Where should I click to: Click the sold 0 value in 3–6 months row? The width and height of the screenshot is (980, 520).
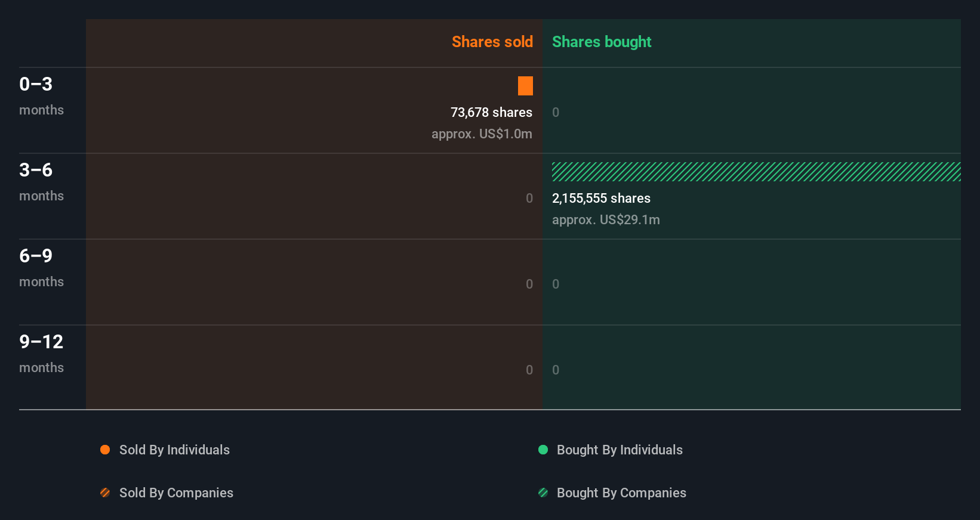(x=529, y=198)
